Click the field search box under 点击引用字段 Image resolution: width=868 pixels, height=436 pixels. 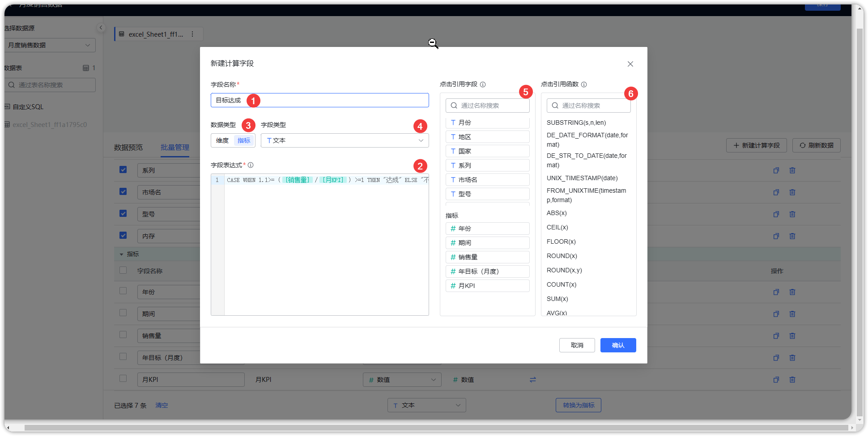[487, 106]
